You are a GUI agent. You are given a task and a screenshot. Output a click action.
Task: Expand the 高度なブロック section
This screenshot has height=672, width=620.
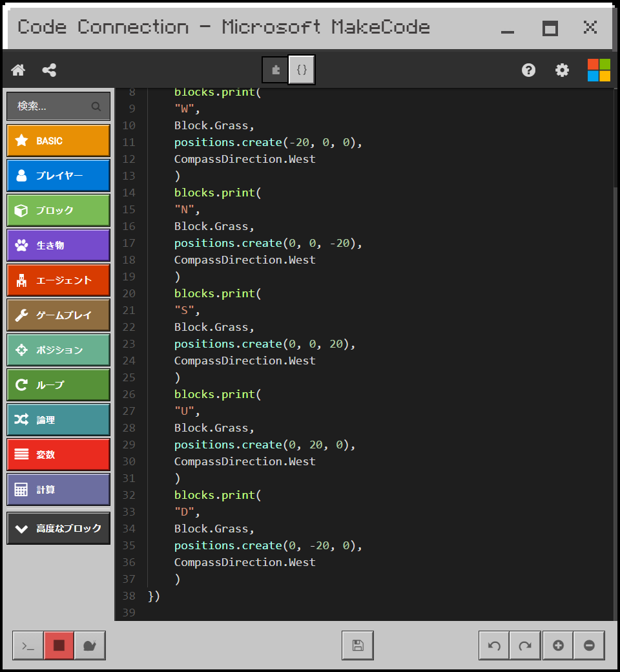coord(58,528)
